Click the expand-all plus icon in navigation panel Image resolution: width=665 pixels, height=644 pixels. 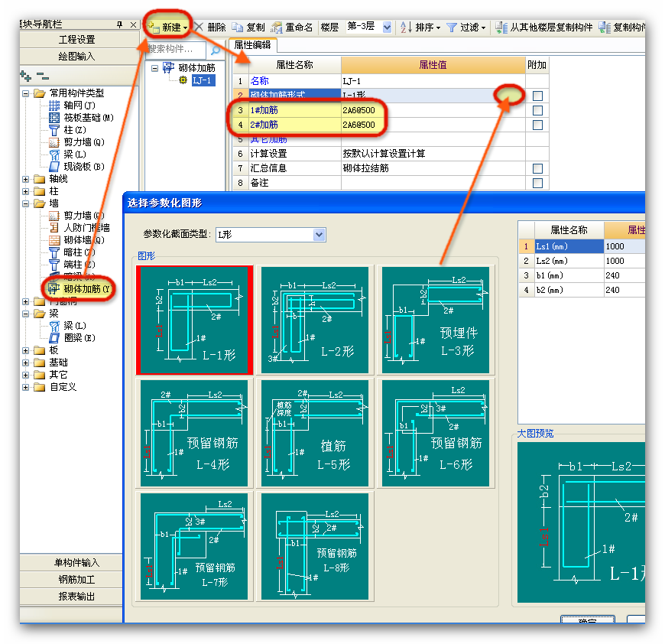point(25,76)
